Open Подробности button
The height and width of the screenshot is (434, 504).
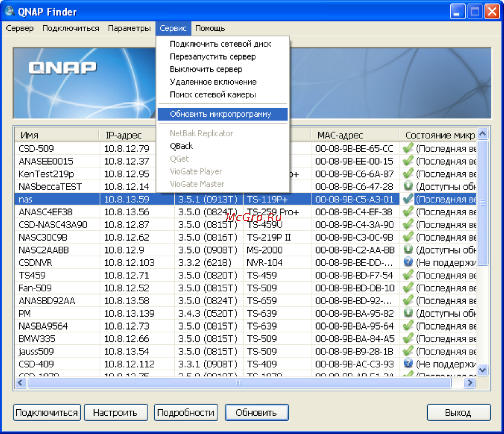[x=186, y=413]
